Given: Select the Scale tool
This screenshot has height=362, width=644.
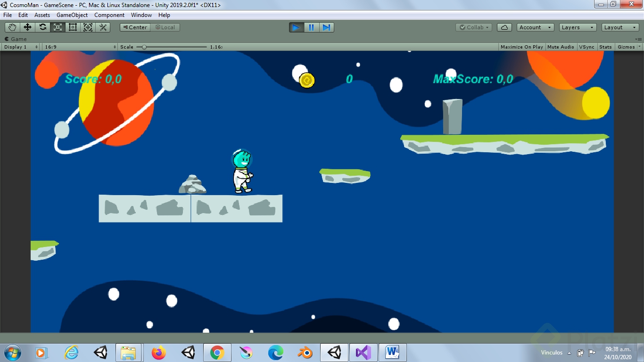Looking at the screenshot, I should pos(58,27).
